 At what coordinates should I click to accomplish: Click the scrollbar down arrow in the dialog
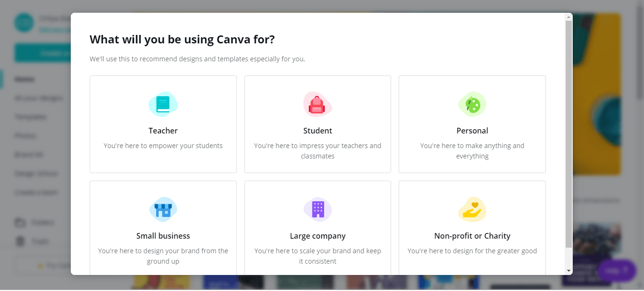(x=569, y=271)
